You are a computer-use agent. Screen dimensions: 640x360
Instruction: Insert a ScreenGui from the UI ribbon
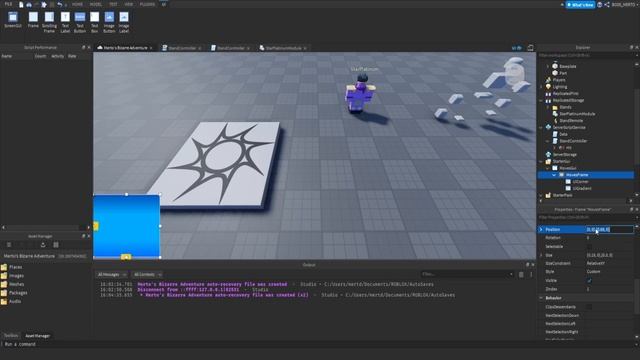13,21
